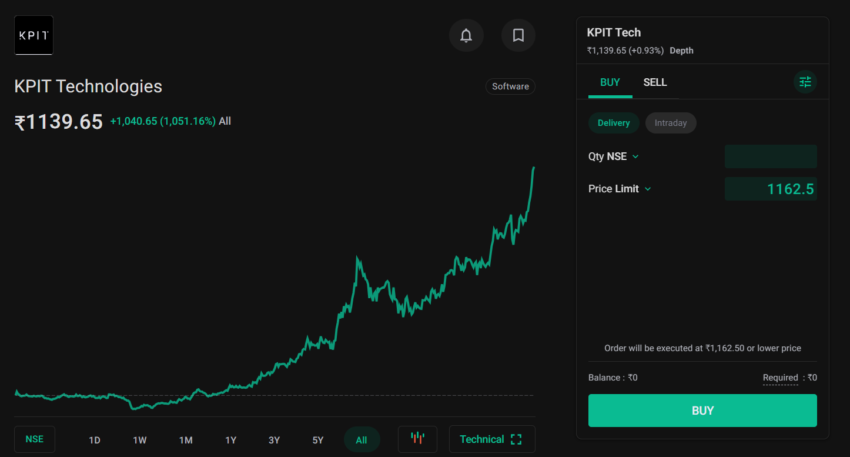Open market Depth link
This screenshot has height=457, width=850.
pos(681,50)
